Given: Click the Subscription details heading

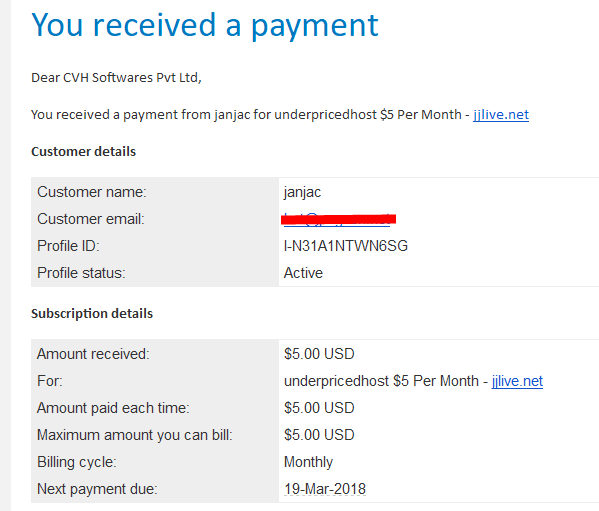Looking at the screenshot, I should (x=92, y=314).
